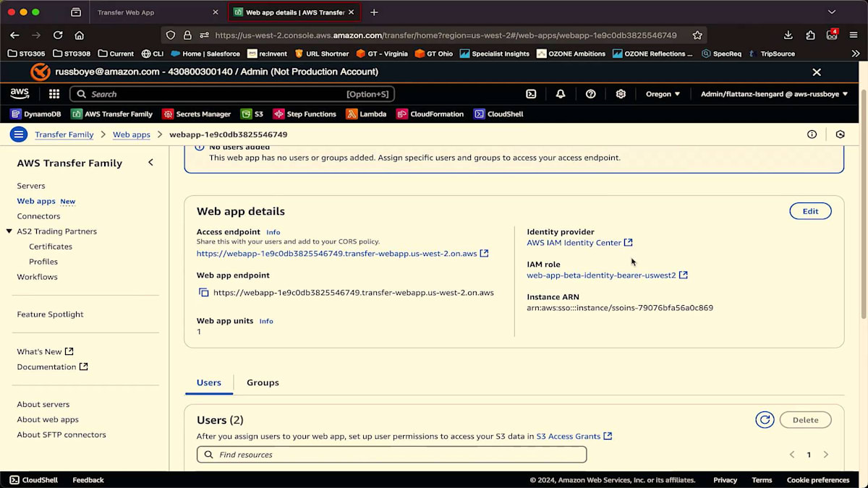The height and width of the screenshot is (488, 868).
Task: Open the info panel icon near breadcrumb
Action: [x=812, y=134]
